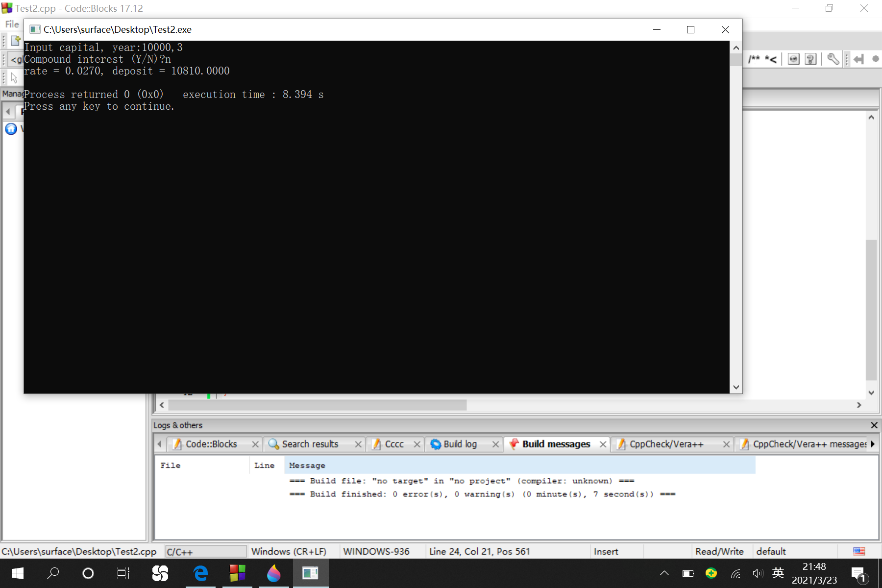Select the Build messages tab

pos(556,444)
